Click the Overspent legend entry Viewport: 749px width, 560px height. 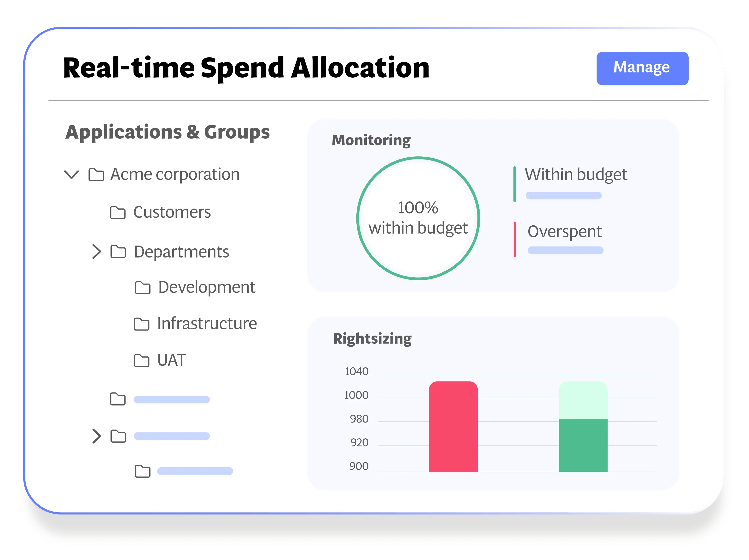pos(564,232)
